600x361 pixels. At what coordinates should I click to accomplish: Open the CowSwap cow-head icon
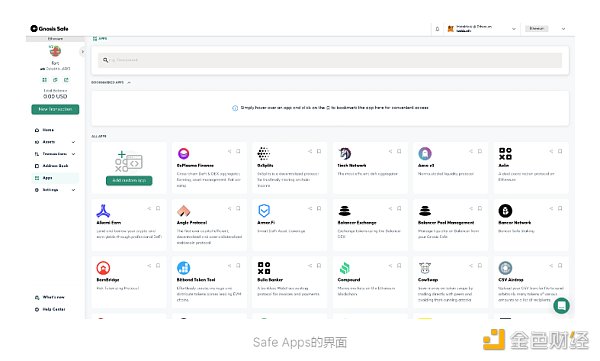point(425,268)
